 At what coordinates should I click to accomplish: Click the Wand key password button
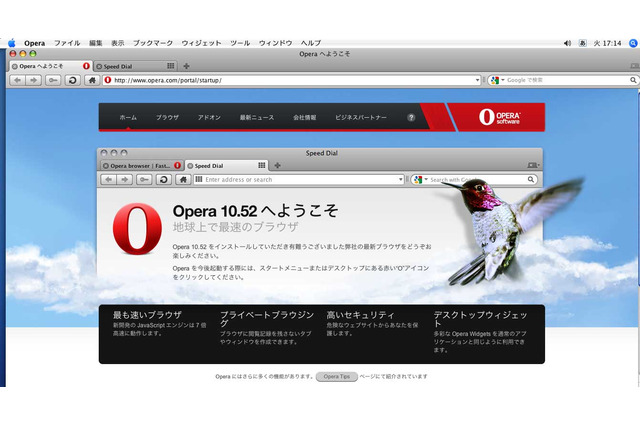[53, 80]
